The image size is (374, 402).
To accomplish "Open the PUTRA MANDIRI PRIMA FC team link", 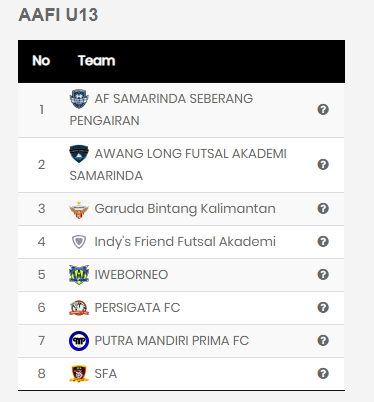I will (x=172, y=341).
